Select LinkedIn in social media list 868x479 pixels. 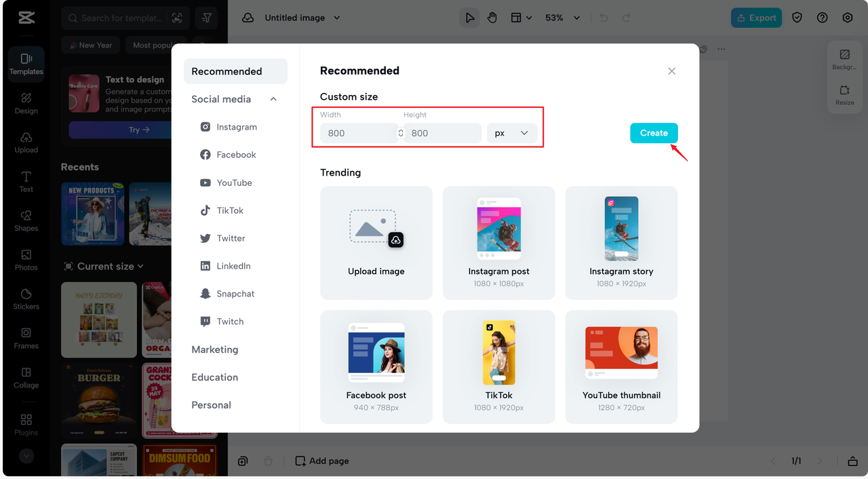(x=225, y=266)
